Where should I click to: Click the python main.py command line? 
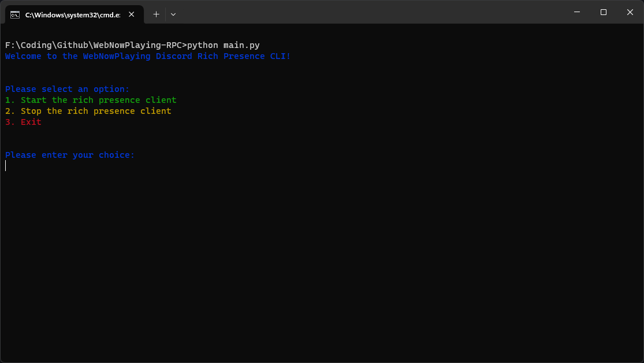pos(132,45)
